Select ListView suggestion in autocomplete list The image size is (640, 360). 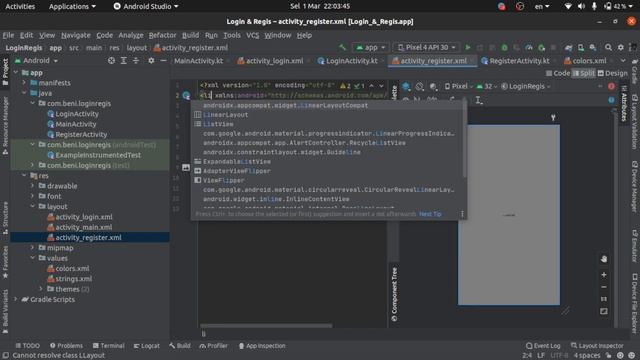pos(329,124)
